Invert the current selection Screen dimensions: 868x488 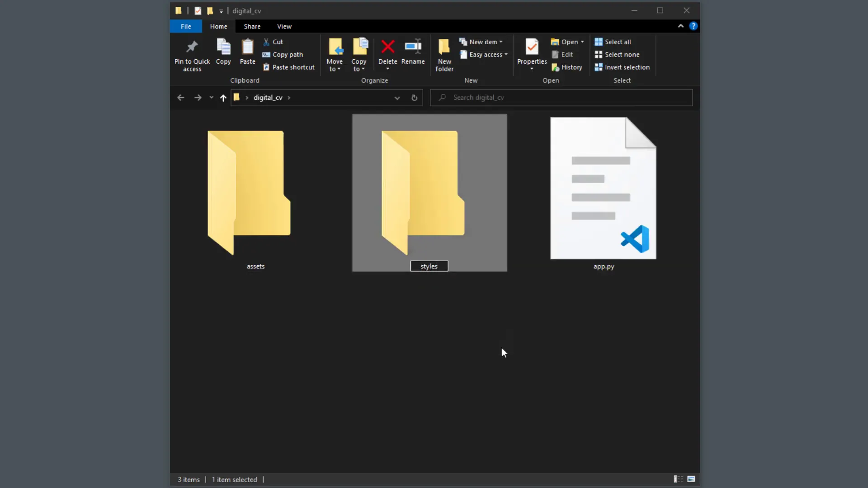(622, 67)
